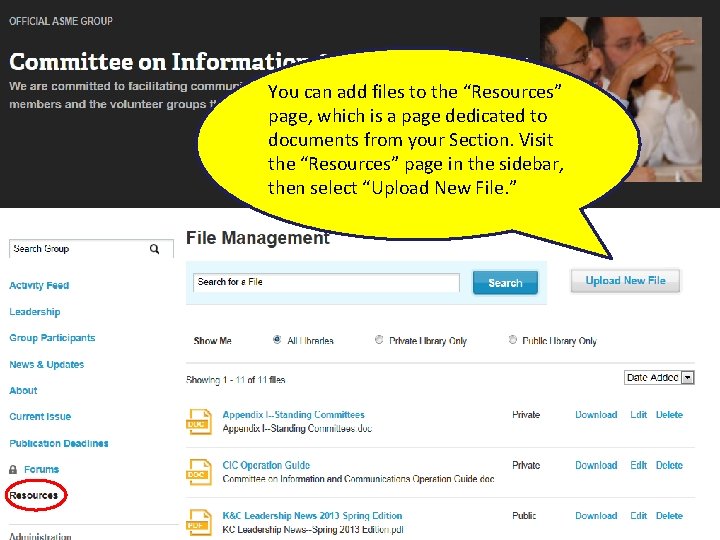720x540 pixels.
Task: Open the Forums sidebar link
Action: [41, 469]
